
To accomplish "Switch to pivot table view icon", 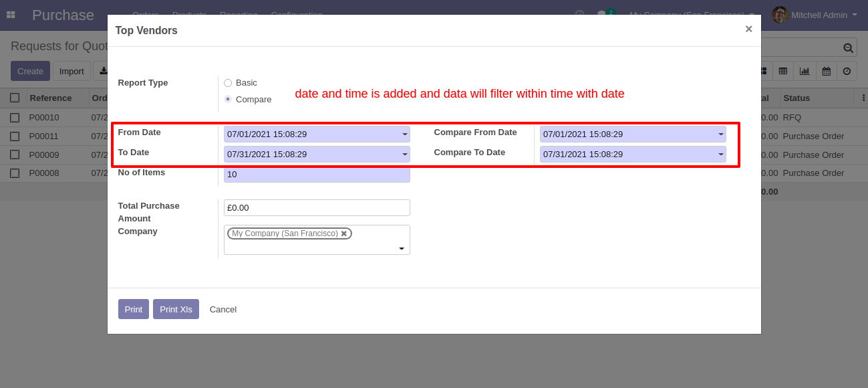I will pyautogui.click(x=783, y=71).
